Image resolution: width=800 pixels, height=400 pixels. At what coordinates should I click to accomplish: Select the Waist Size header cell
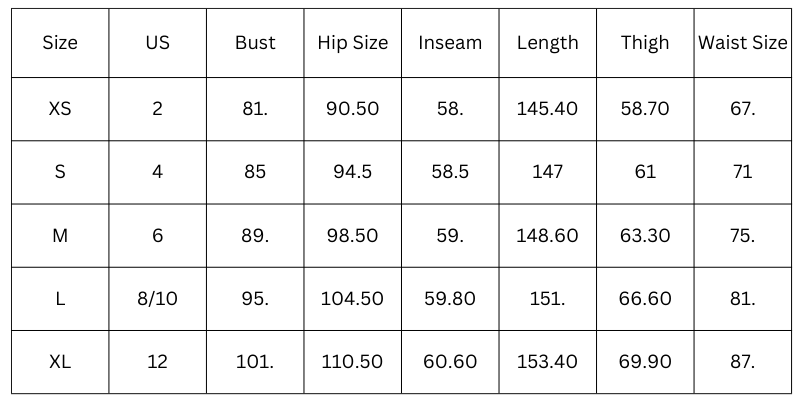tap(742, 43)
